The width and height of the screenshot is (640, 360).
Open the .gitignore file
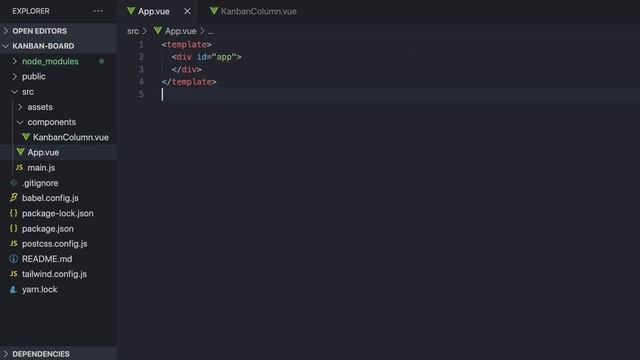[x=40, y=183]
